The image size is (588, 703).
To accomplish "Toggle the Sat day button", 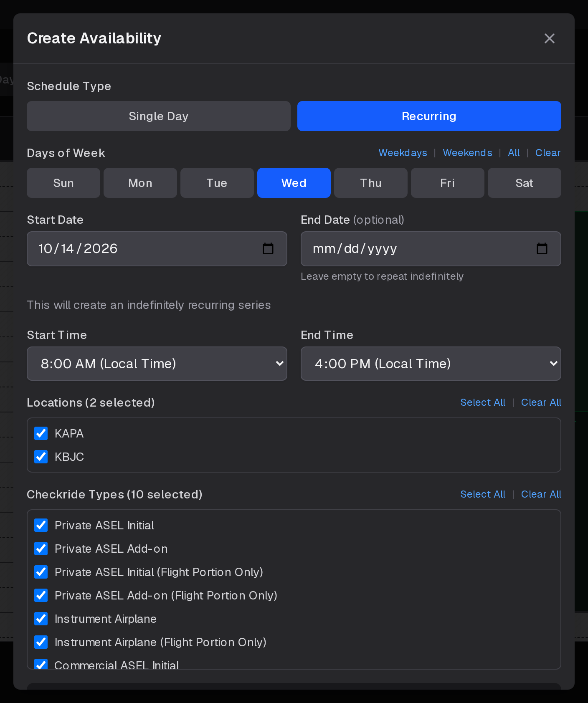I will pyautogui.click(x=525, y=183).
